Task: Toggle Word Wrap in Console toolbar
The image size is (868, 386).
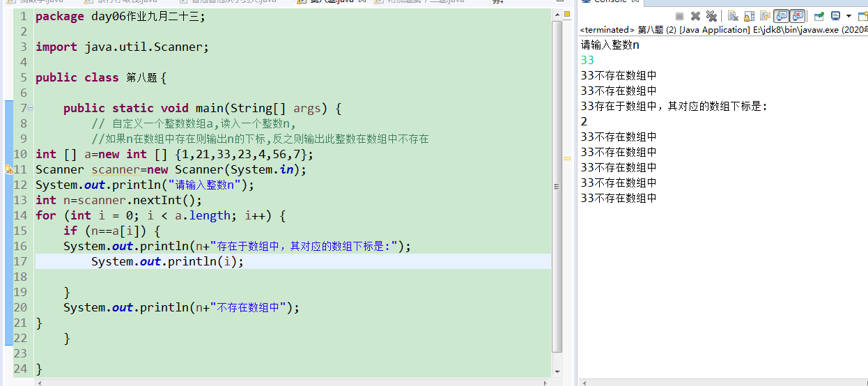Action: click(x=766, y=15)
